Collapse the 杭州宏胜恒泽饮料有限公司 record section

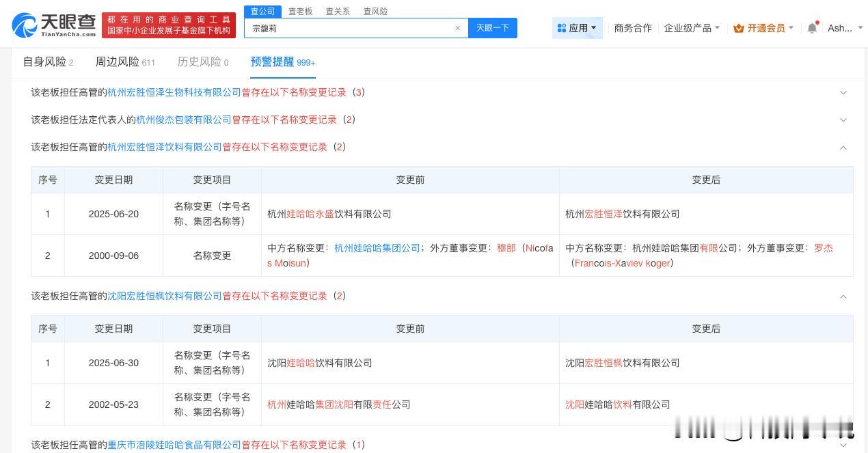click(x=843, y=147)
